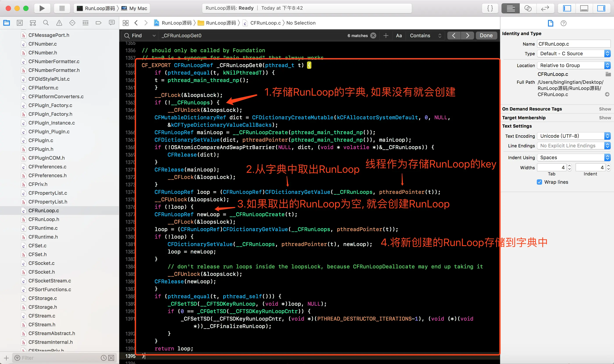Image resolution: width=614 pixels, height=364 pixels.
Task: Click the Done button in Find bar
Action: (x=486, y=36)
